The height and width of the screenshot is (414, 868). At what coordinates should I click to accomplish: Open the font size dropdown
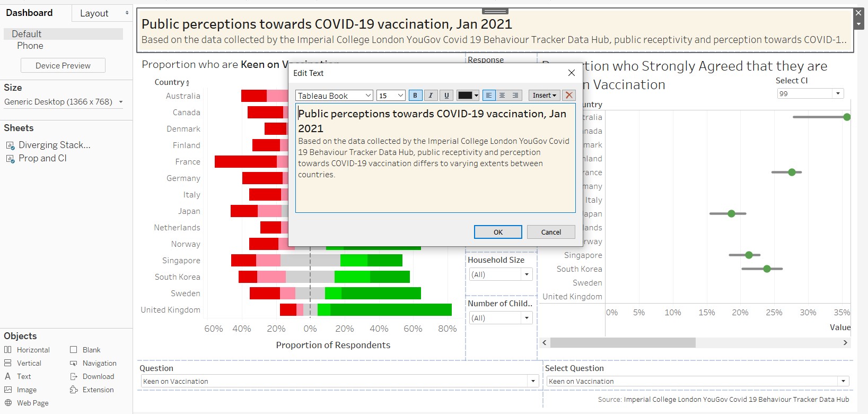point(391,96)
